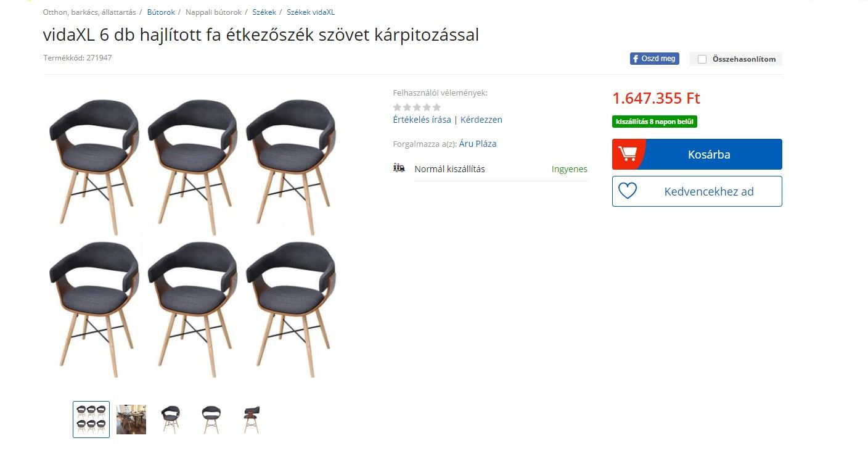Viewport: 868px width, 451px height.
Task: Select the front view chair thumbnail
Action: click(x=211, y=420)
